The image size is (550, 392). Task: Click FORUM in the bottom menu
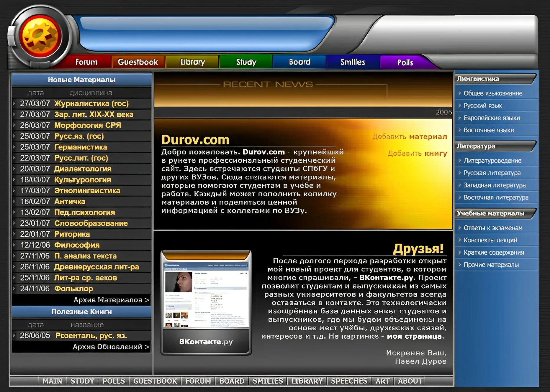point(198,381)
